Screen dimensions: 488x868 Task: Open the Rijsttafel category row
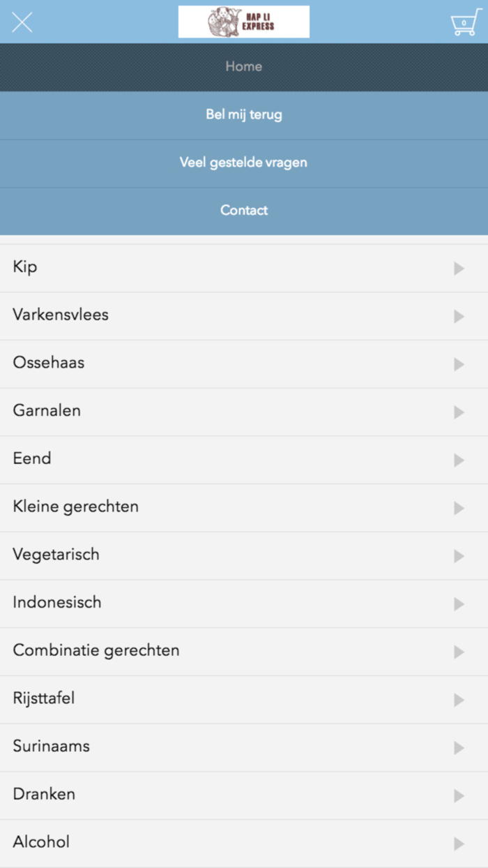[244, 699]
